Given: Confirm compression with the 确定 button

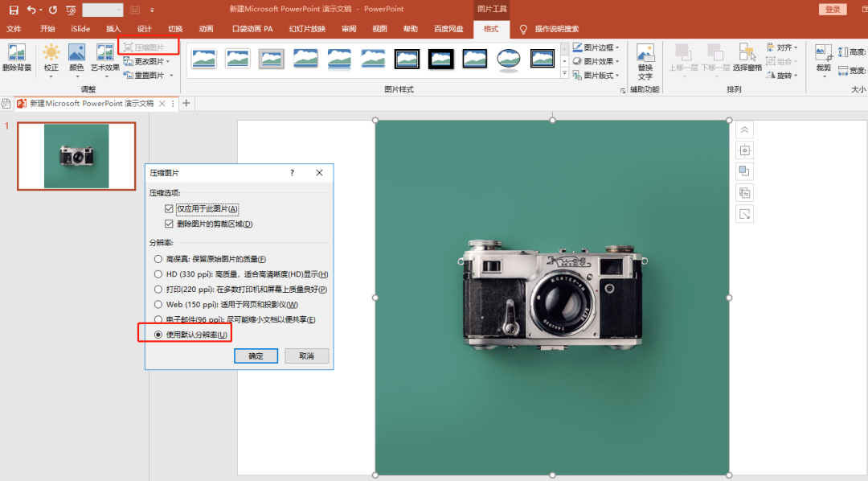Looking at the screenshot, I should 256,356.
